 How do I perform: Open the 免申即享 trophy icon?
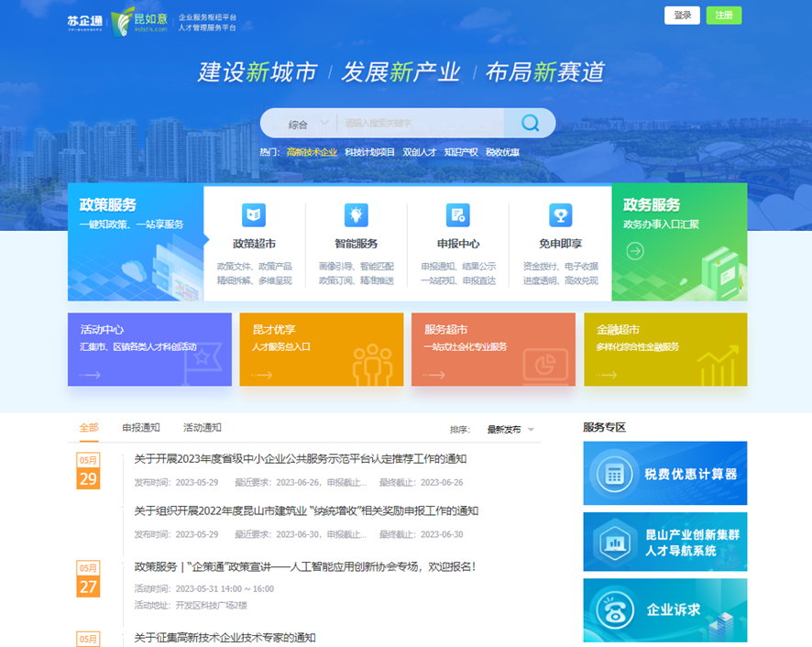click(560, 215)
